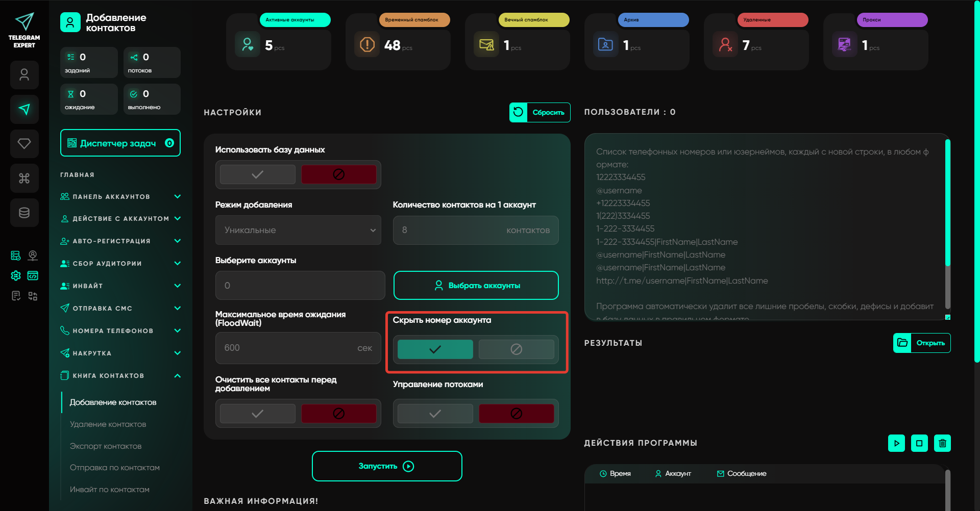Enable use database checkmark toggle
The width and height of the screenshot is (980, 511).
[257, 174]
